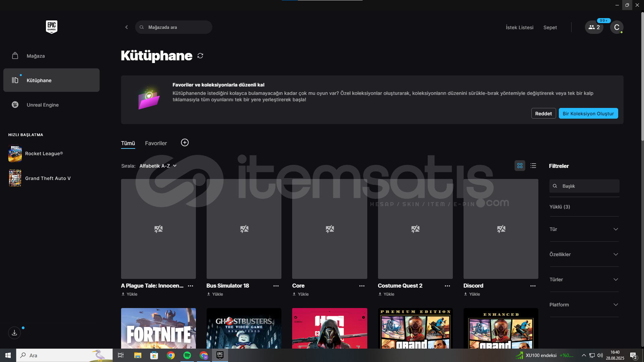Select the Fortnite game thumbnail

pos(158,328)
